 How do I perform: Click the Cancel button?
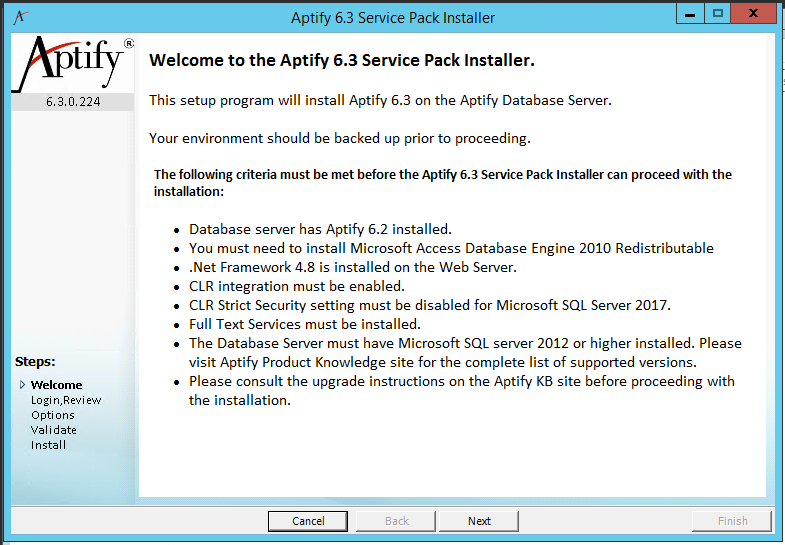[308, 521]
